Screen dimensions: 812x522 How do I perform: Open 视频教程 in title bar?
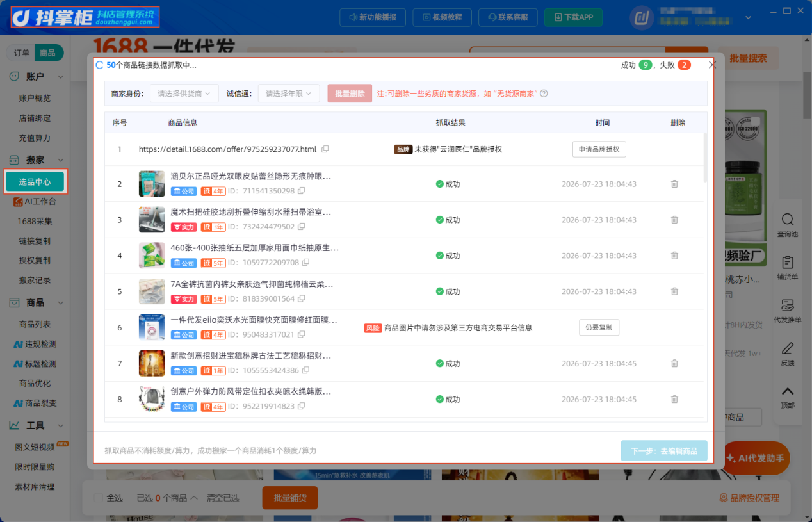click(442, 17)
